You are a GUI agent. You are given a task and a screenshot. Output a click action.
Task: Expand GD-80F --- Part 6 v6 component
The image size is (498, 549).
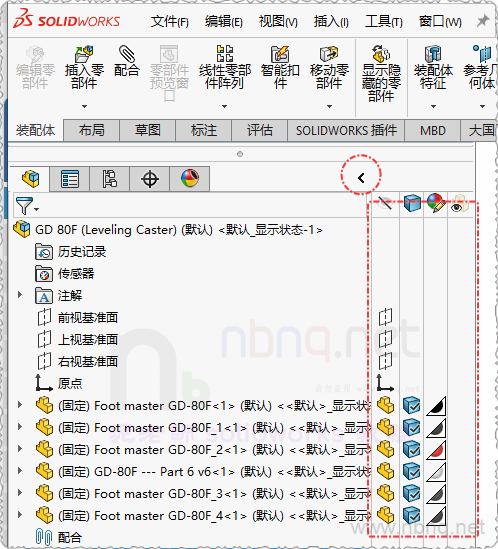[x=20, y=471]
